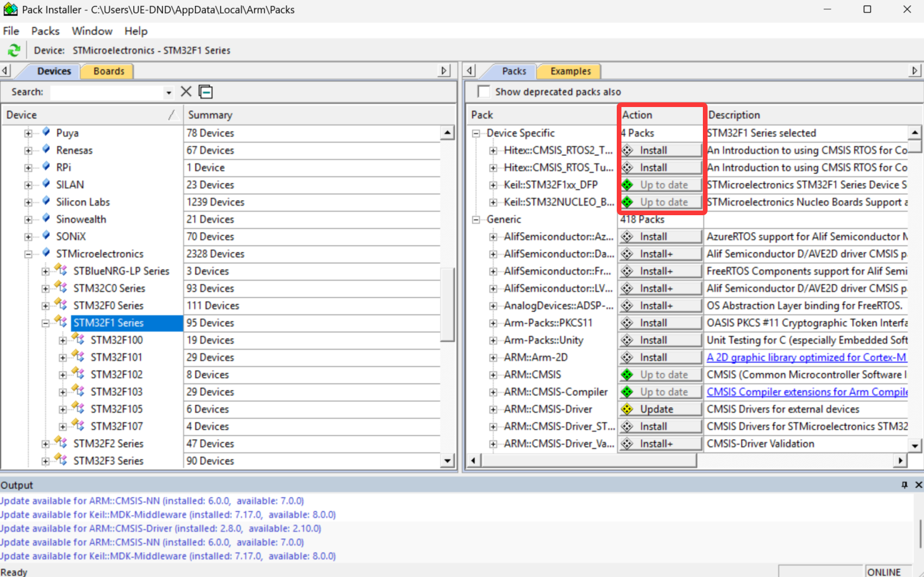Select the STM32F3 Series row
The image size is (924, 577).
(108, 461)
